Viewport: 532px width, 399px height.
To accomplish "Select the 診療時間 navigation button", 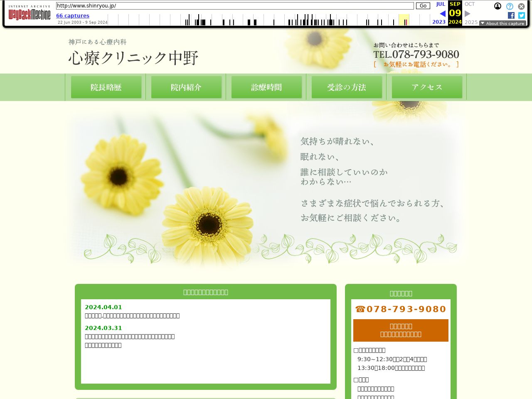I will [x=266, y=87].
